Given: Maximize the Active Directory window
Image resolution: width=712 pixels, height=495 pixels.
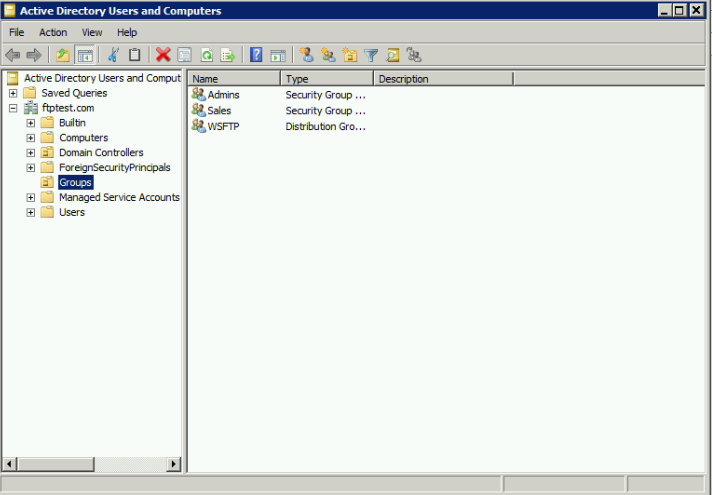Looking at the screenshot, I should (x=679, y=10).
